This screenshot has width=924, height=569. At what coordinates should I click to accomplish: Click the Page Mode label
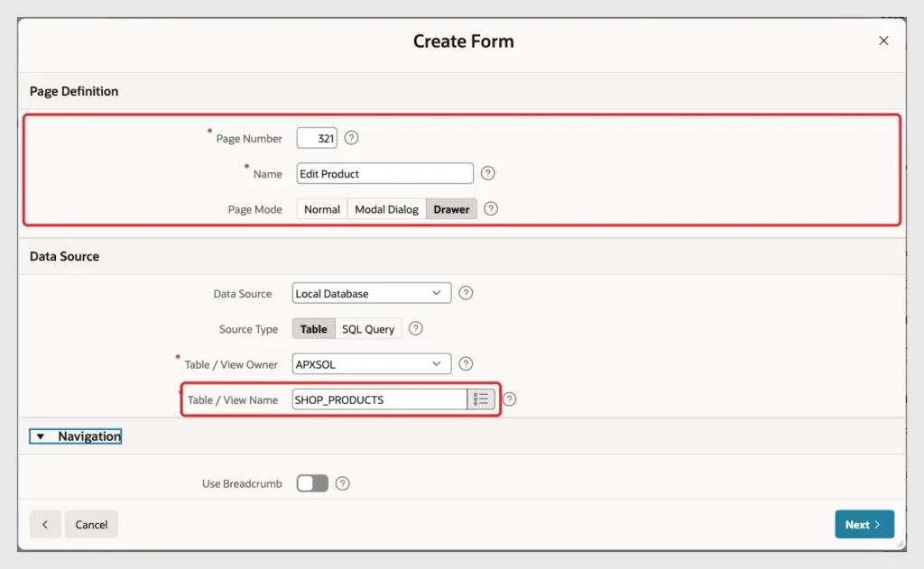click(254, 210)
